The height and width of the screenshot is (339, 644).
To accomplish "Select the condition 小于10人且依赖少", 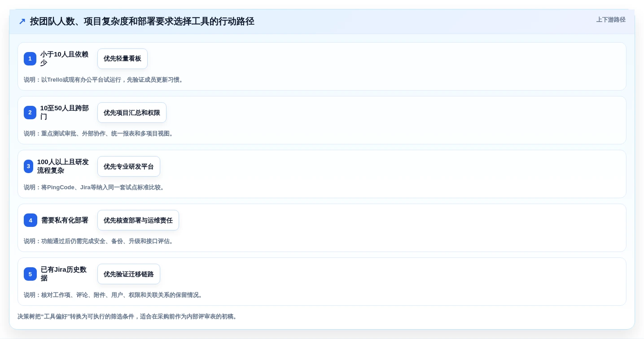I will click(65, 59).
